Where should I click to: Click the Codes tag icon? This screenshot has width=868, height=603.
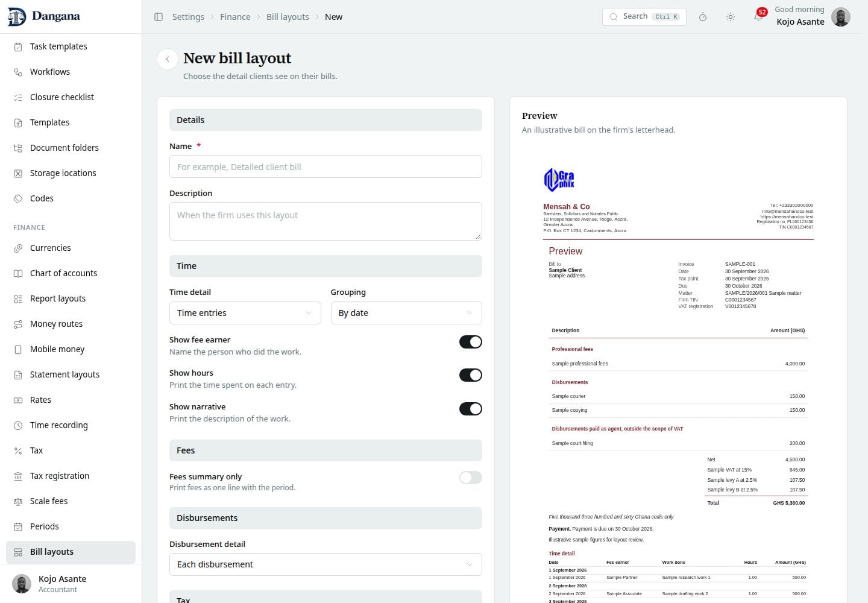click(x=18, y=198)
